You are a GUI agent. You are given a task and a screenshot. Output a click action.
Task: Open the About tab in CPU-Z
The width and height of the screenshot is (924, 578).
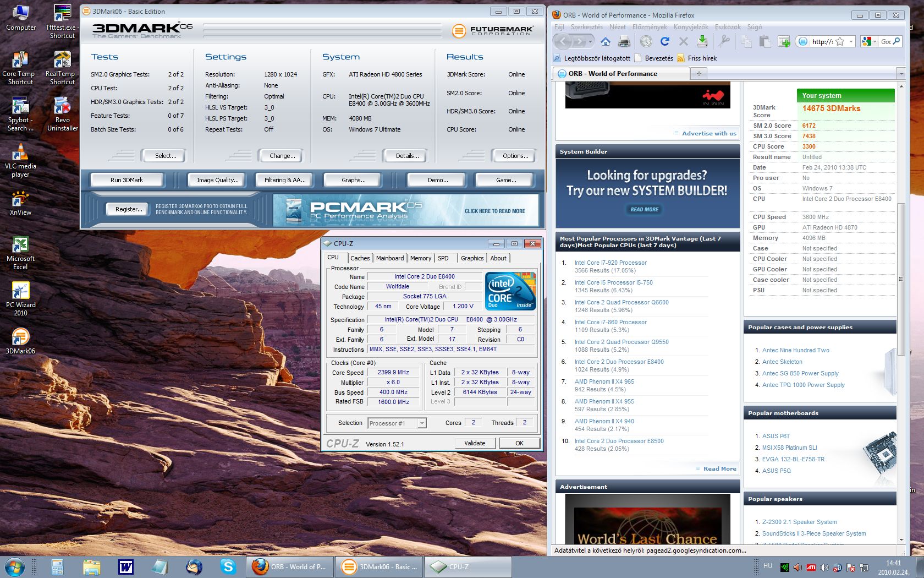[x=498, y=258]
